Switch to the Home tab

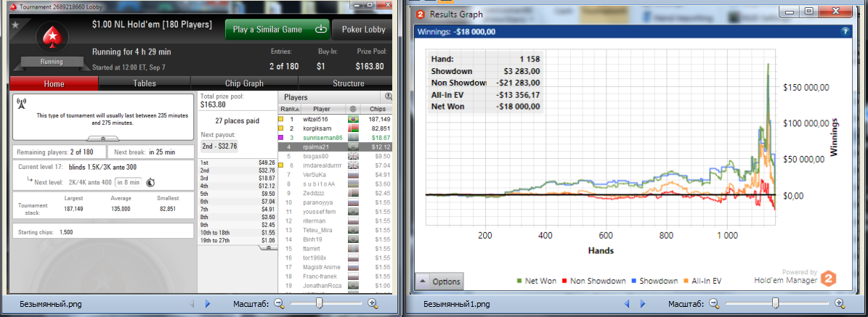54,83
